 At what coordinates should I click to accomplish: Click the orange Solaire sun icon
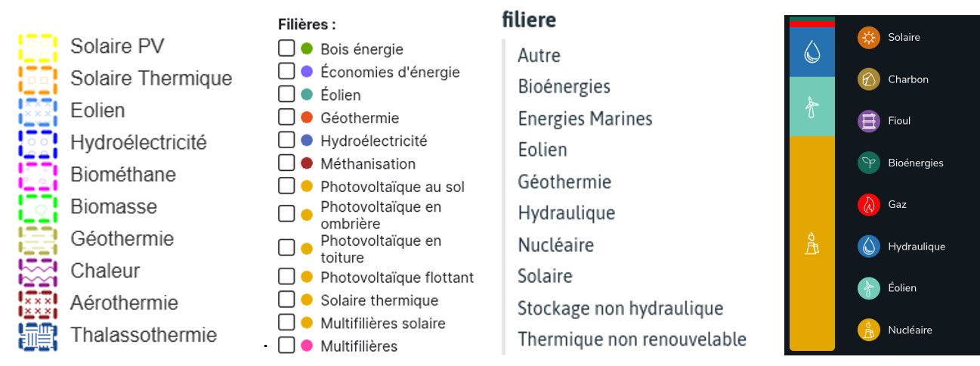click(x=869, y=37)
